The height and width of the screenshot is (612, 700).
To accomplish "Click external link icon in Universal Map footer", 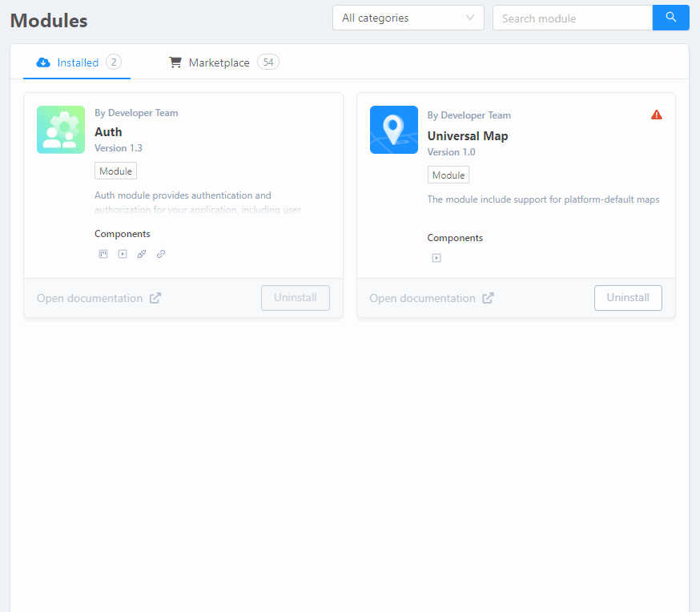I will click(x=489, y=298).
